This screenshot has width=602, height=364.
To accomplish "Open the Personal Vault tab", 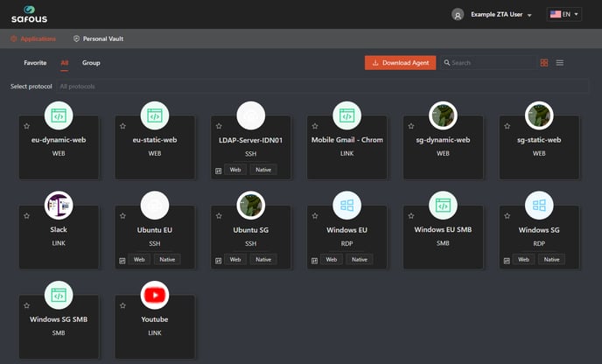I will (x=98, y=39).
